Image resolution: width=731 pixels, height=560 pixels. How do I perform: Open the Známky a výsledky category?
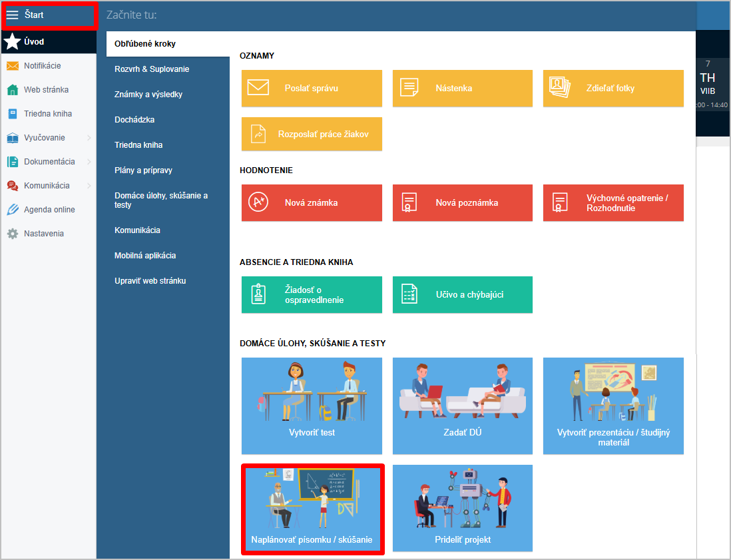pyautogui.click(x=148, y=95)
